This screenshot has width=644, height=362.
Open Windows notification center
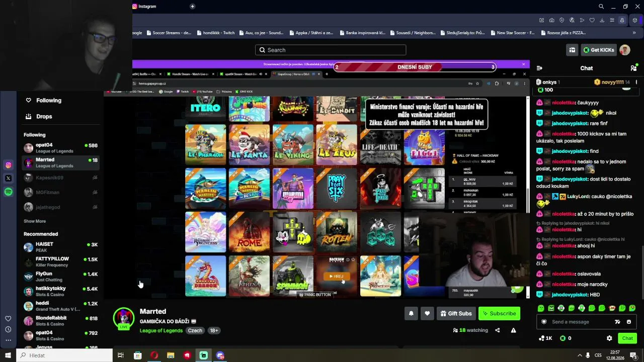click(633, 355)
